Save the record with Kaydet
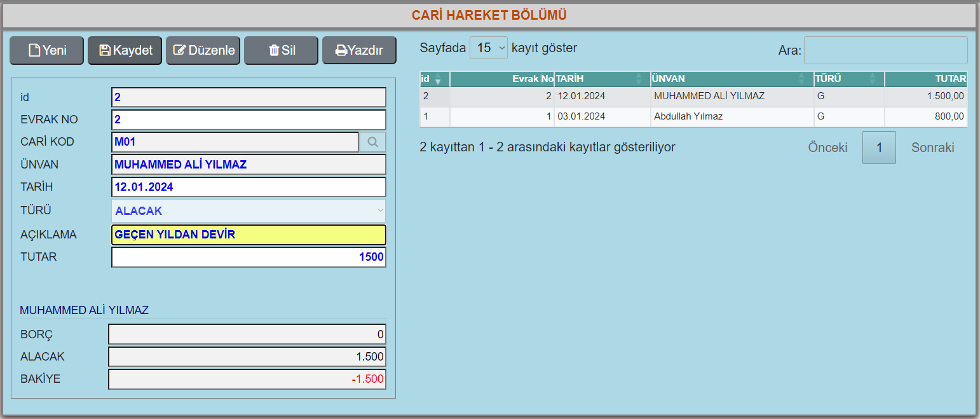This screenshot has height=419, width=980. pyautogui.click(x=125, y=51)
